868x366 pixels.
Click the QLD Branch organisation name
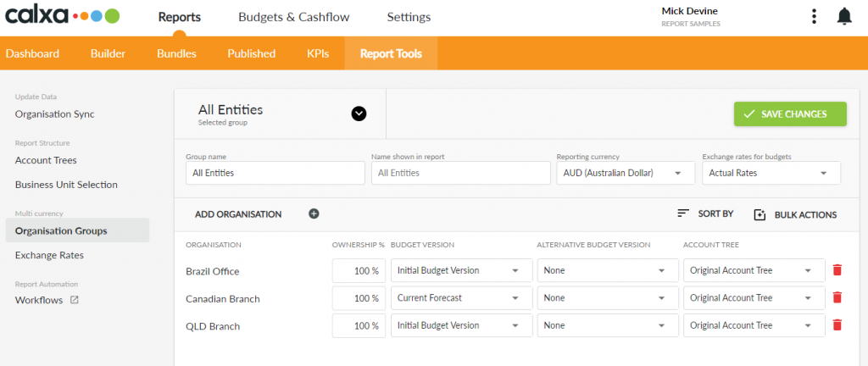point(213,326)
